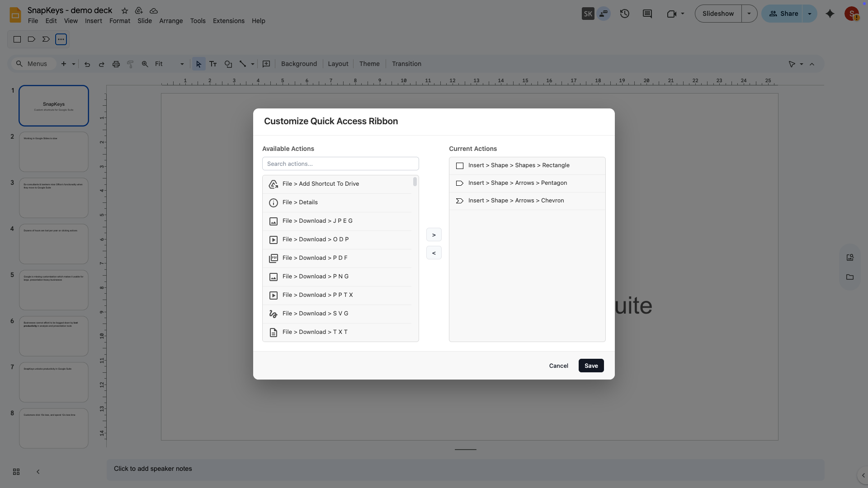Save the Quick Access Ribbon changes
Image resolution: width=868 pixels, height=488 pixels.
pyautogui.click(x=591, y=366)
